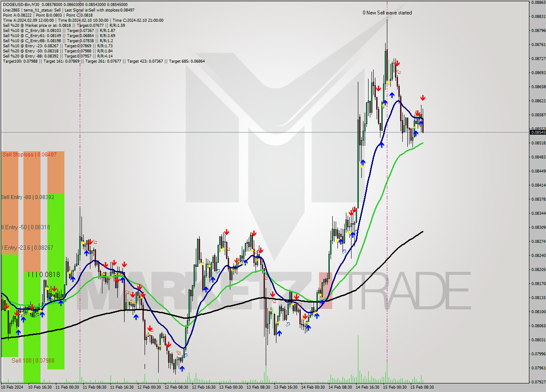The width and height of the screenshot is (546, 392).
Task: Select the 'Sell Entry -88 | 0.08392' label
Action: (27, 197)
